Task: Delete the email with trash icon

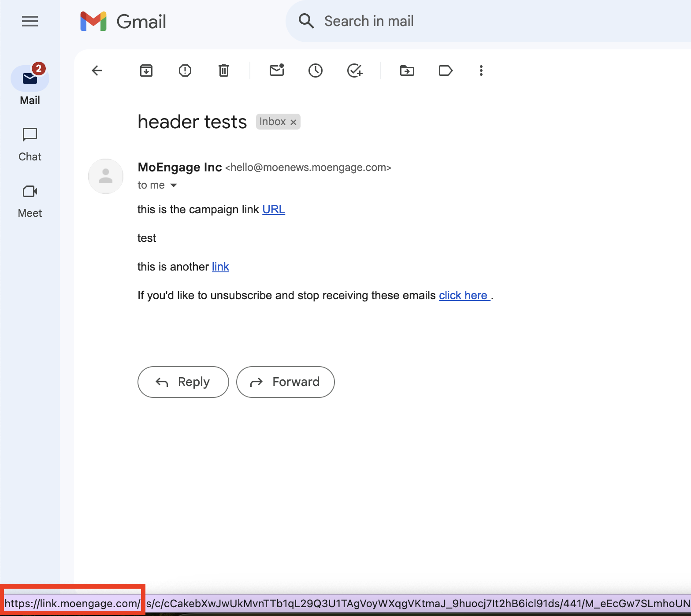Action: tap(224, 71)
